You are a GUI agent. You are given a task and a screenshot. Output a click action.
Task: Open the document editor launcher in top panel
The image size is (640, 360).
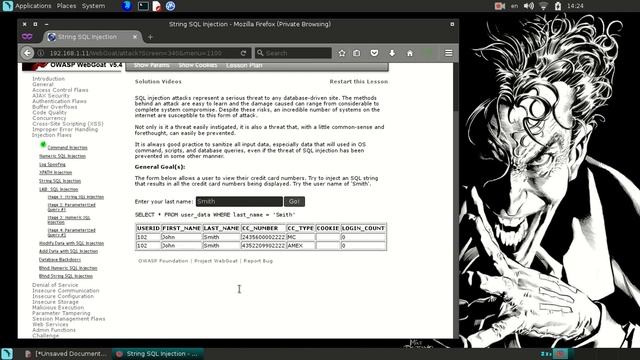click(156, 6)
